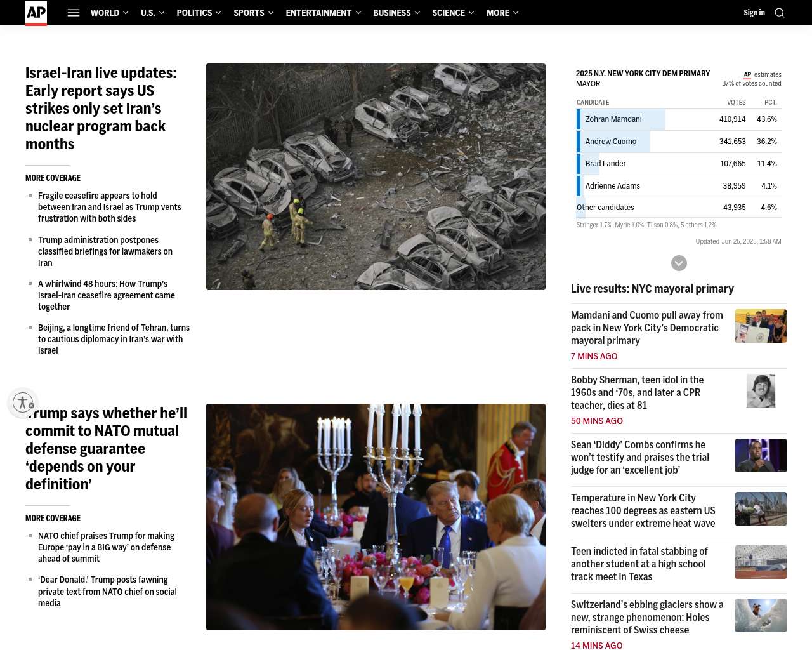Image resolution: width=812 pixels, height=650 pixels.
Task: Select the Brad Lander results row
Action: [x=679, y=164]
